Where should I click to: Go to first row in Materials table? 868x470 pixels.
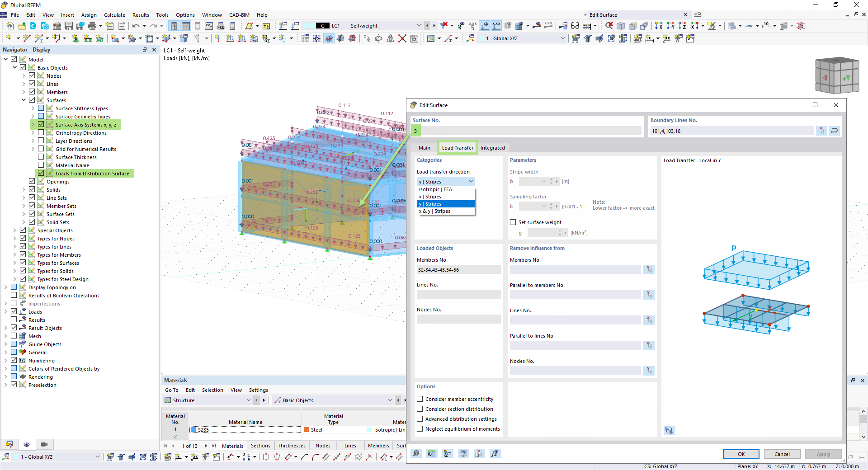pos(165,446)
